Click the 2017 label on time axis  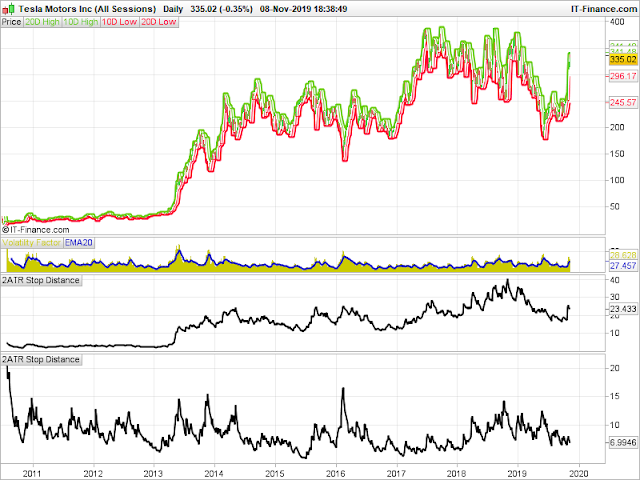396,473
